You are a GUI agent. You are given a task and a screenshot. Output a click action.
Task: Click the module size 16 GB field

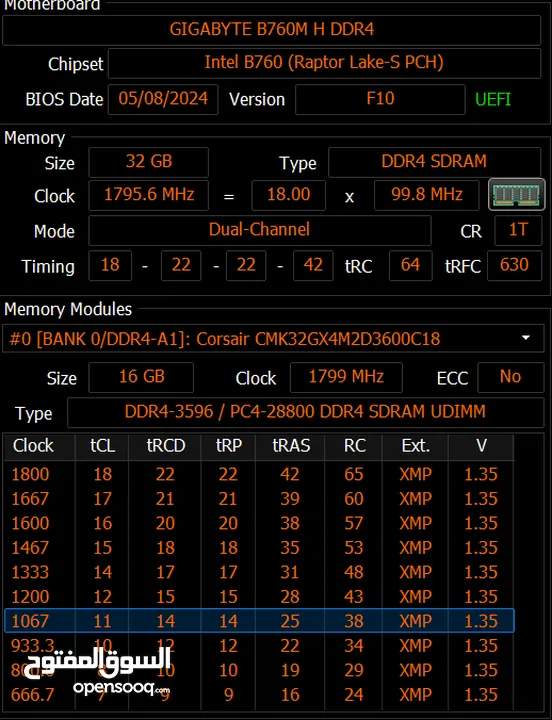point(141,377)
